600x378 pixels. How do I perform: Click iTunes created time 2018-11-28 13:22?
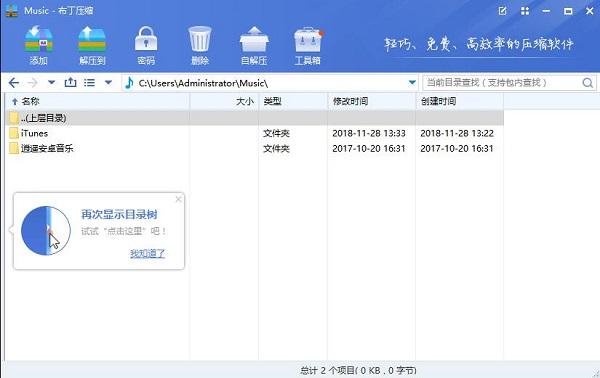pyautogui.click(x=457, y=133)
